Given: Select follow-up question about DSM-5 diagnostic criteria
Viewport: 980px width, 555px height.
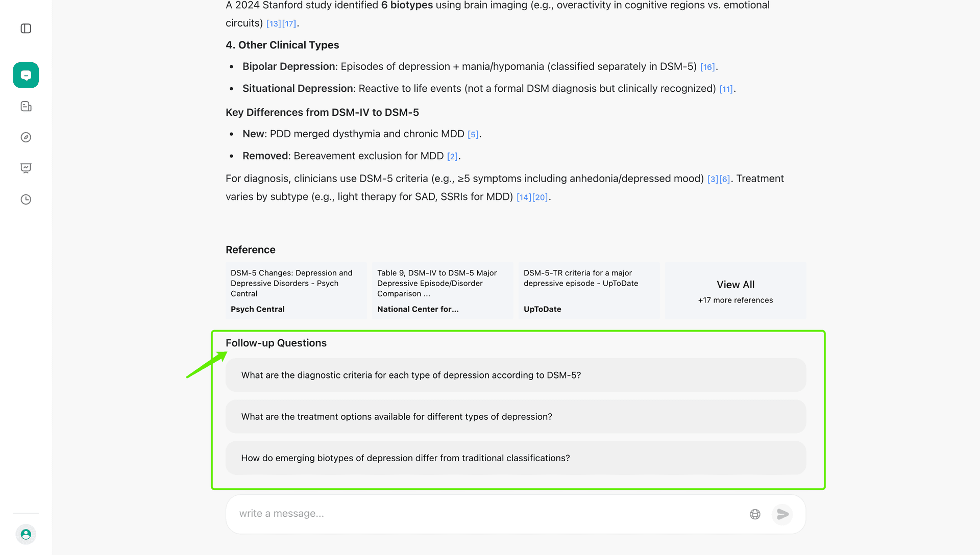Looking at the screenshot, I should (x=516, y=374).
